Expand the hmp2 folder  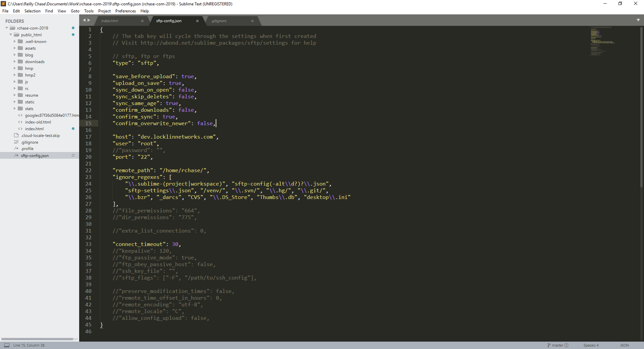[15, 75]
